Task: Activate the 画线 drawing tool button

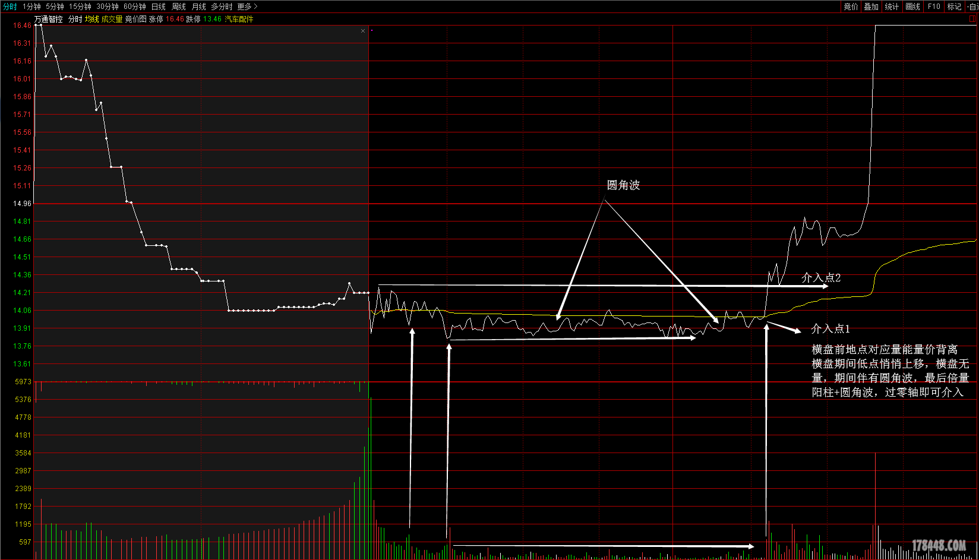Action: point(912,7)
